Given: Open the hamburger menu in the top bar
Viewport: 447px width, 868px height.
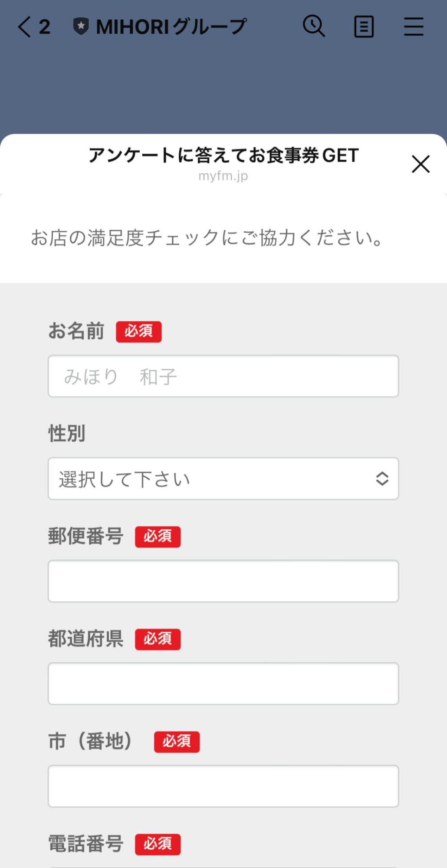Looking at the screenshot, I should click(x=413, y=26).
